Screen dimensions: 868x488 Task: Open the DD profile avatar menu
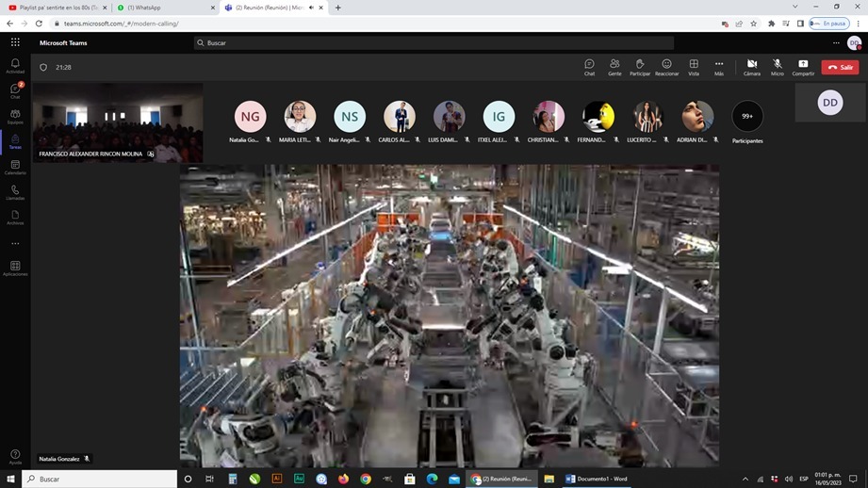click(x=854, y=42)
